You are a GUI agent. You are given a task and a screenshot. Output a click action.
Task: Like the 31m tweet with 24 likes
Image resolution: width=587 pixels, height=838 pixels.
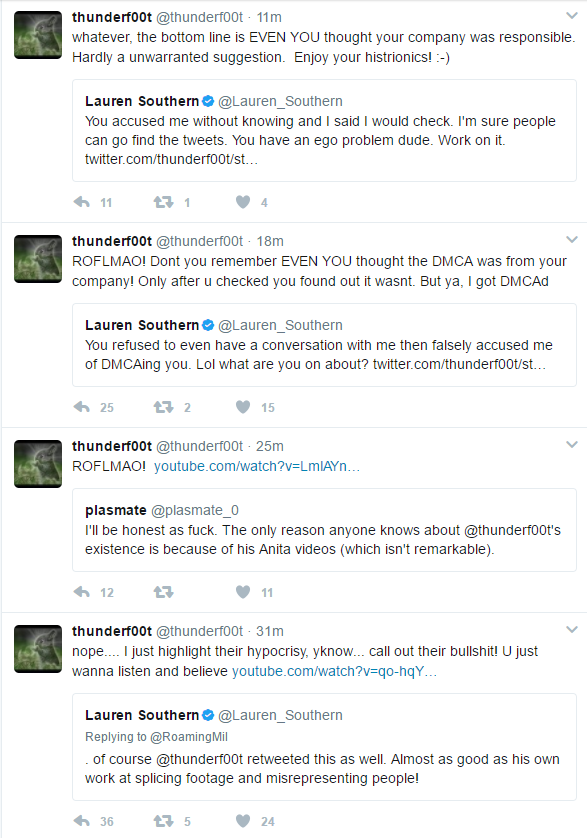pyautogui.click(x=243, y=821)
